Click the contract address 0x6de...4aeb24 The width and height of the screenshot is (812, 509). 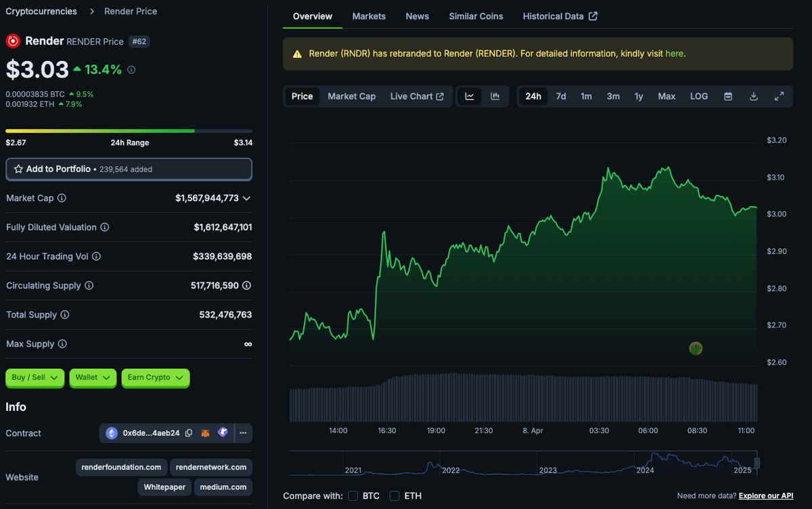[151, 433]
